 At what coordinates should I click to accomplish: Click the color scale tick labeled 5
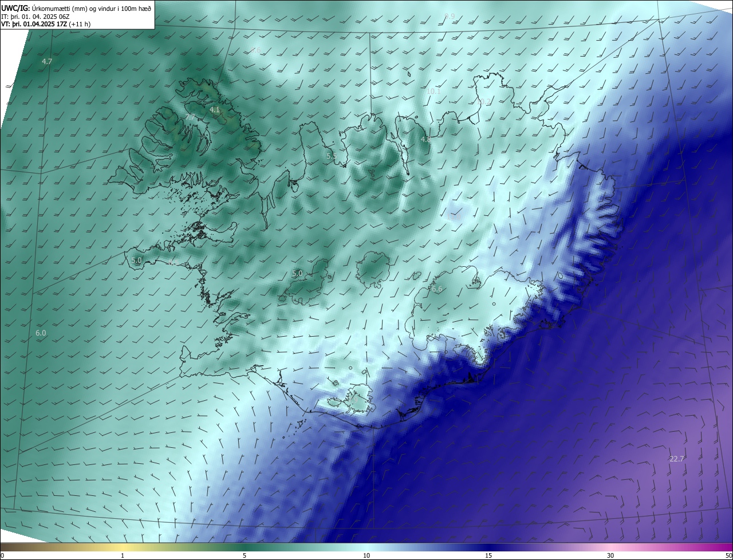coord(245,555)
